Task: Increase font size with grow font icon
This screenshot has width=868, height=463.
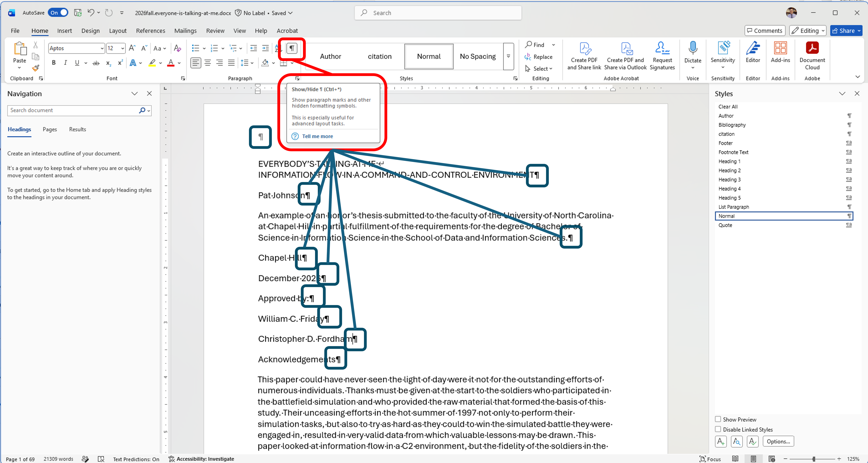Action: 132,48
